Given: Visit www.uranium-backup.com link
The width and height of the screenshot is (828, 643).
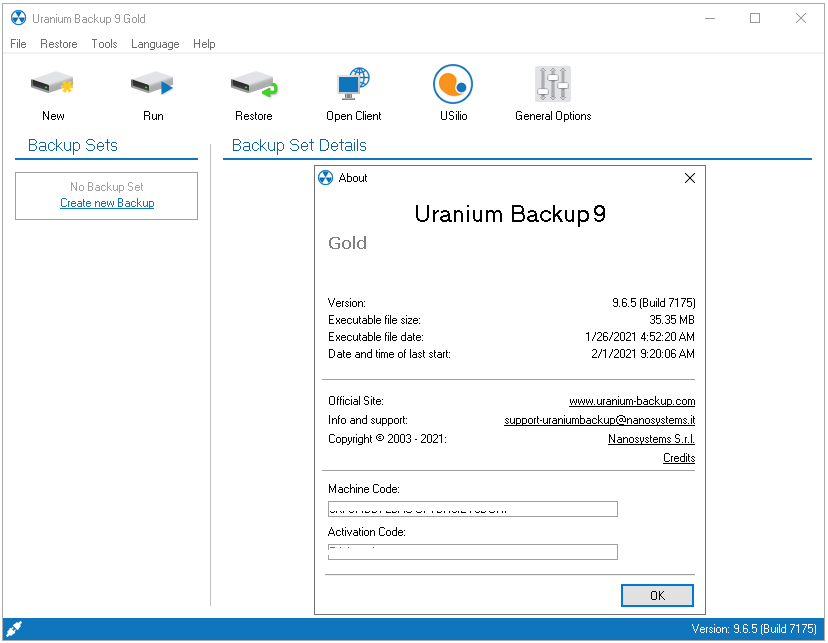Looking at the screenshot, I should point(632,401).
